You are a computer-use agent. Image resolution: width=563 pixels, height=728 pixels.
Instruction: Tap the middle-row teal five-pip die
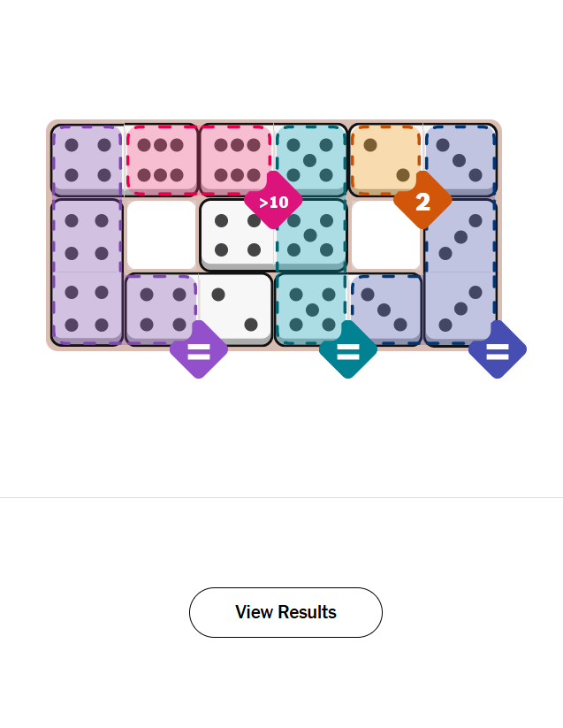coord(310,234)
